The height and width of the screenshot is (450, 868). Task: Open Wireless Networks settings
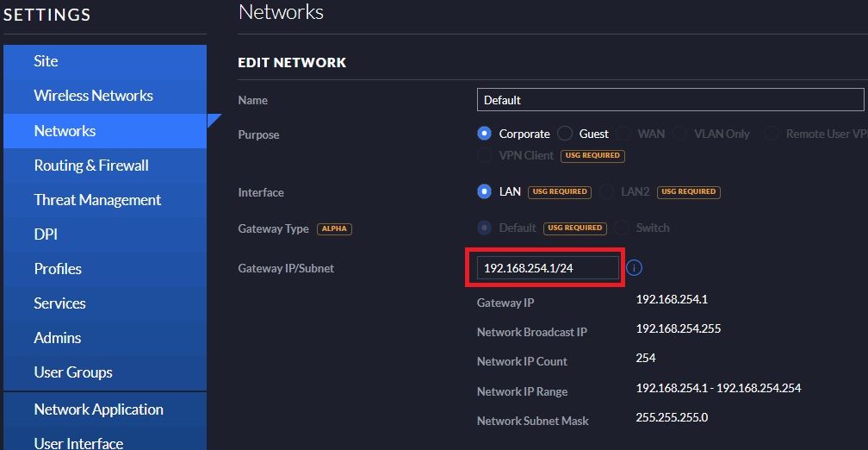tap(93, 96)
